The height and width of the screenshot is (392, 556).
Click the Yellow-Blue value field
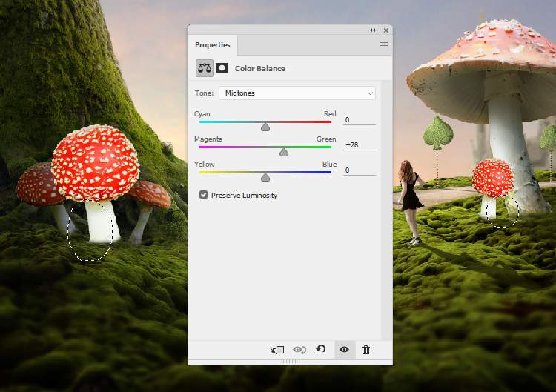[x=359, y=170]
